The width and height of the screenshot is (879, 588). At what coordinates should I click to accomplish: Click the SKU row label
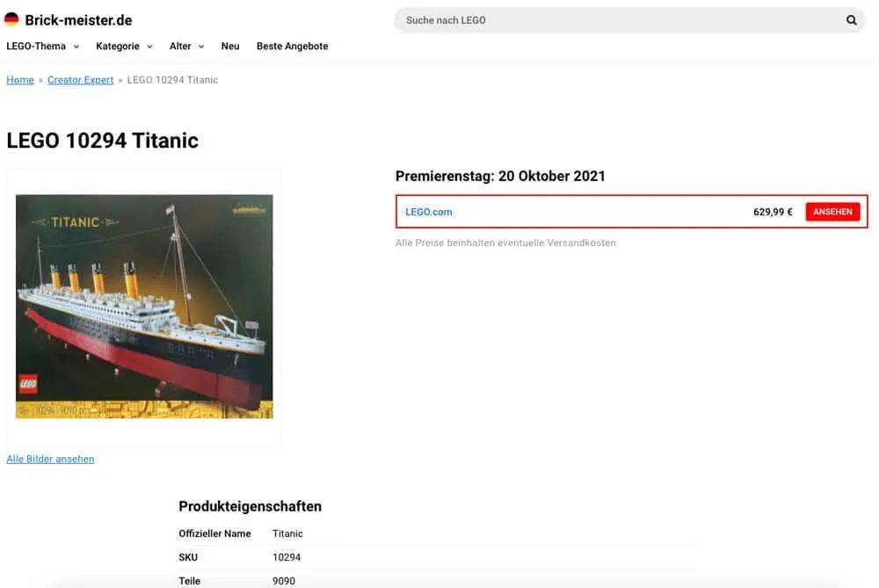188,557
